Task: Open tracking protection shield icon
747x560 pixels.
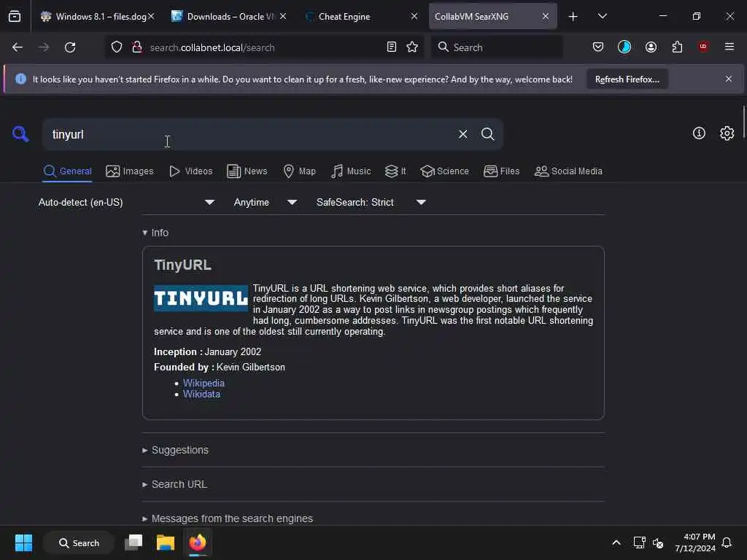Action: (x=117, y=47)
